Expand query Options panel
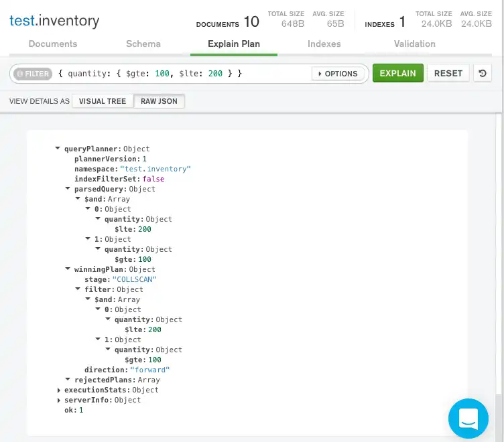The height and width of the screenshot is (442, 504). coord(340,74)
